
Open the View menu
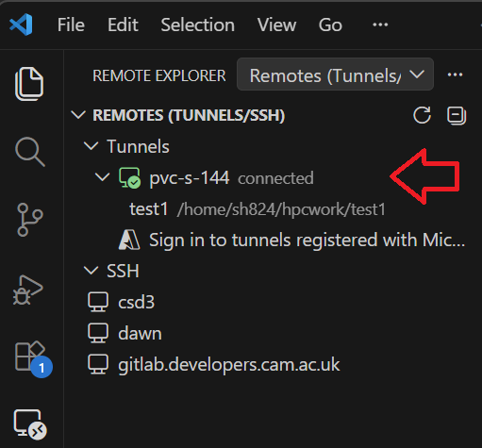click(x=276, y=25)
